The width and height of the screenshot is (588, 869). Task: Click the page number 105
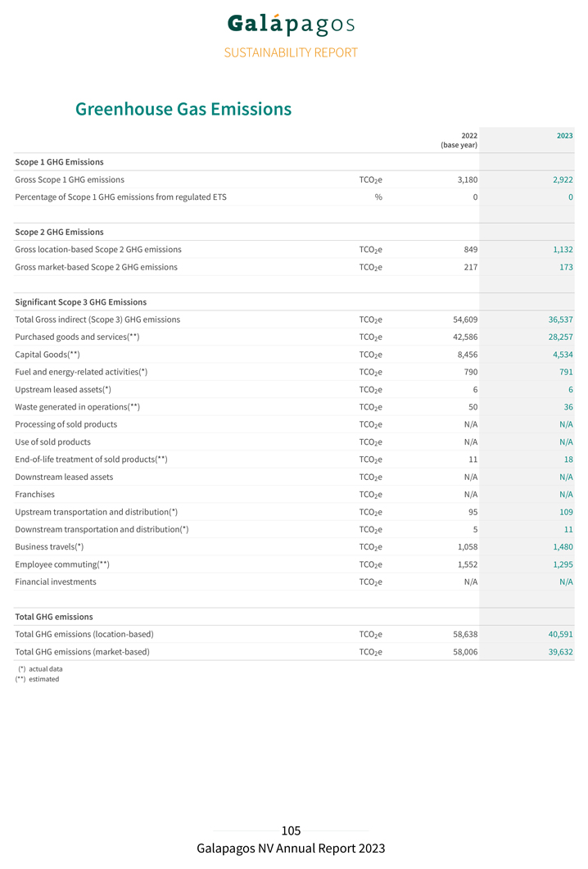click(291, 831)
